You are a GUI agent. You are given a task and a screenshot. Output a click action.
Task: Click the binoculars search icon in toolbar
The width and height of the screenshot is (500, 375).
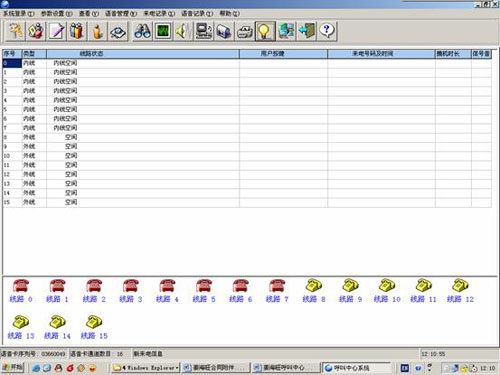coord(142,31)
